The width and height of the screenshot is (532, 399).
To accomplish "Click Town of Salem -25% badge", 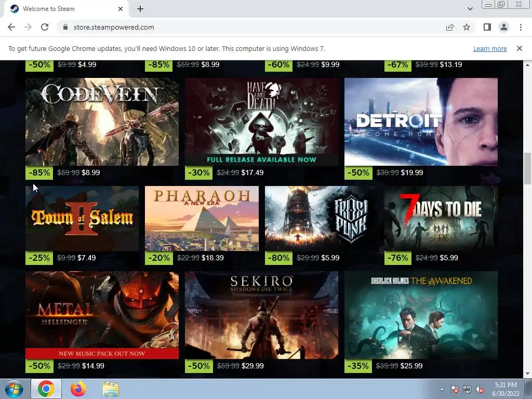I will [x=39, y=258].
